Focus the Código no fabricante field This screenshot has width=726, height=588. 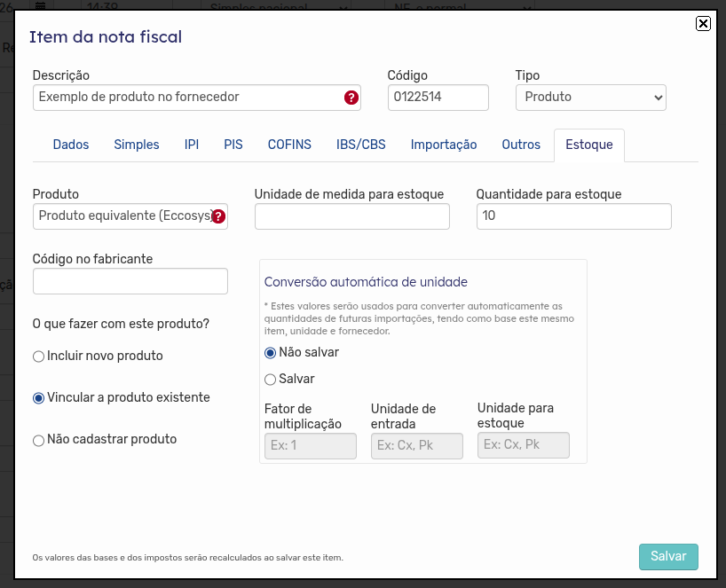(130, 281)
